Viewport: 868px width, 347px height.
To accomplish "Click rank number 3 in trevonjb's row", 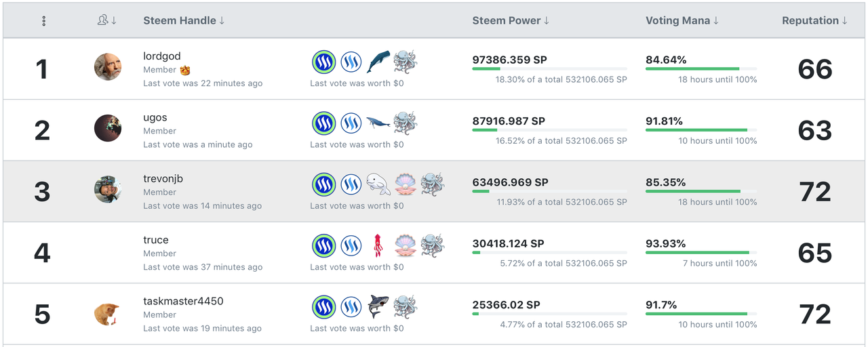I will (x=42, y=192).
